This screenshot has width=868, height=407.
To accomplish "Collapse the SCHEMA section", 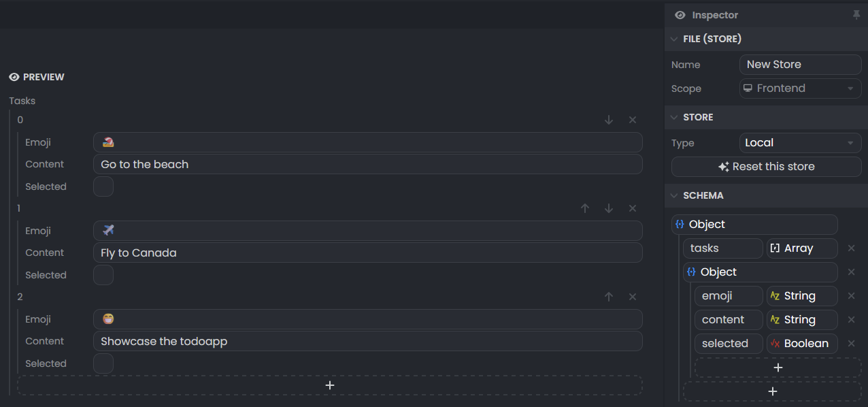I will click(674, 195).
